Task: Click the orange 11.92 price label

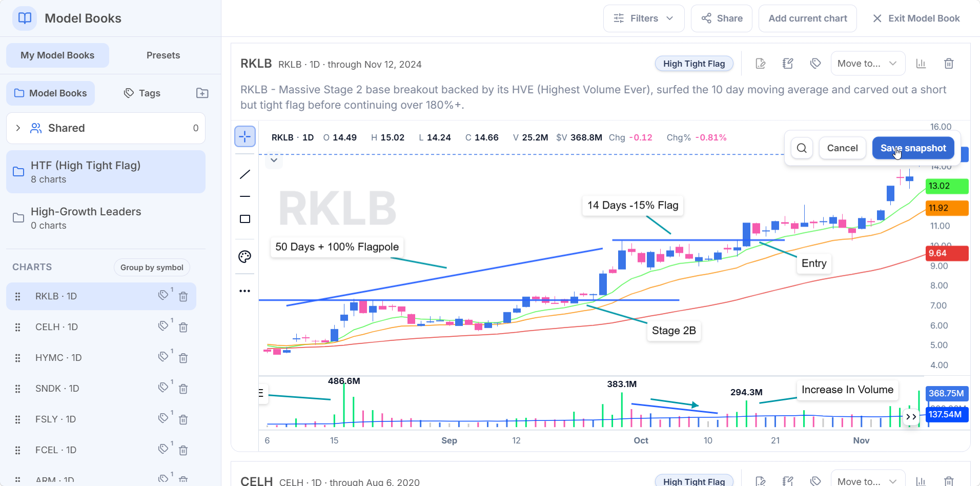Action: click(947, 208)
